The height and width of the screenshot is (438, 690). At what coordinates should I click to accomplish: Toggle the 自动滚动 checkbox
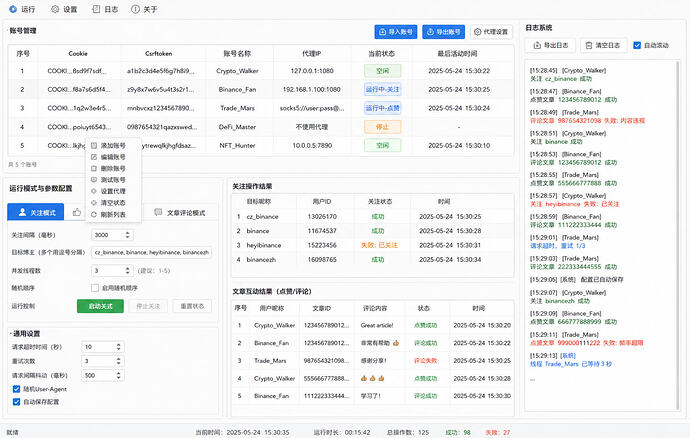point(637,45)
